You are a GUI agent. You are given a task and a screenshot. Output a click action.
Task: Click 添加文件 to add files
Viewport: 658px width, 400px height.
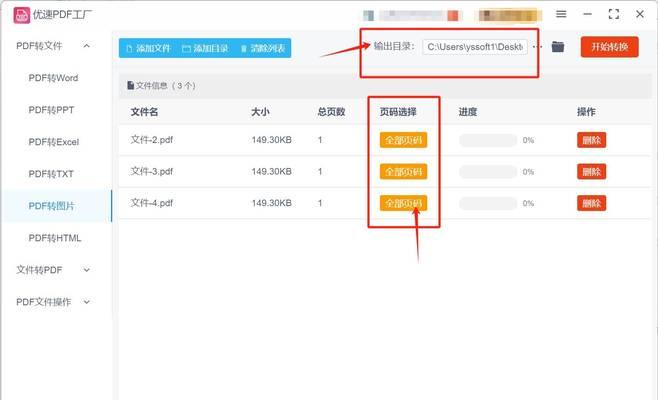[148, 48]
